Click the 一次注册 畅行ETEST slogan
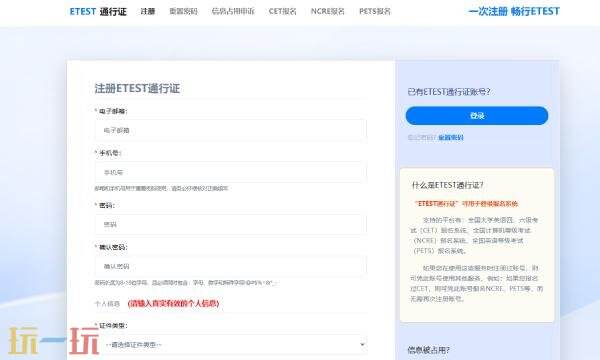The image size is (600, 360). pyautogui.click(x=514, y=11)
